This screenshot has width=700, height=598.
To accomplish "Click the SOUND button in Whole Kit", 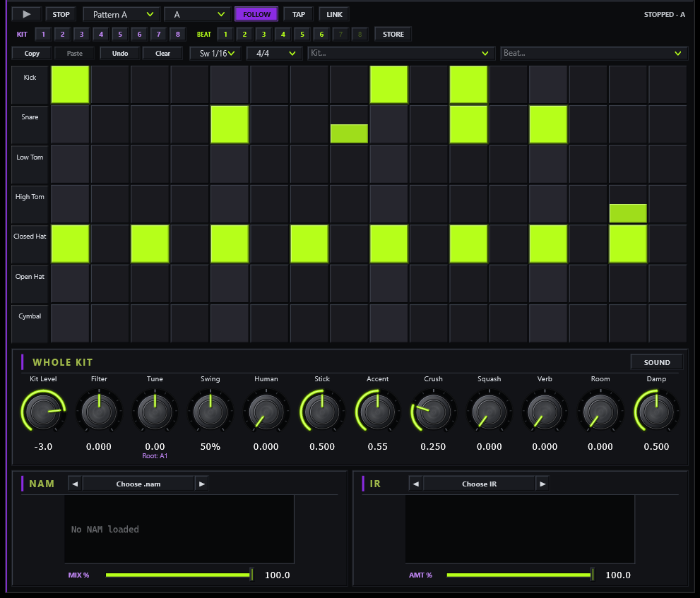I will tap(657, 362).
